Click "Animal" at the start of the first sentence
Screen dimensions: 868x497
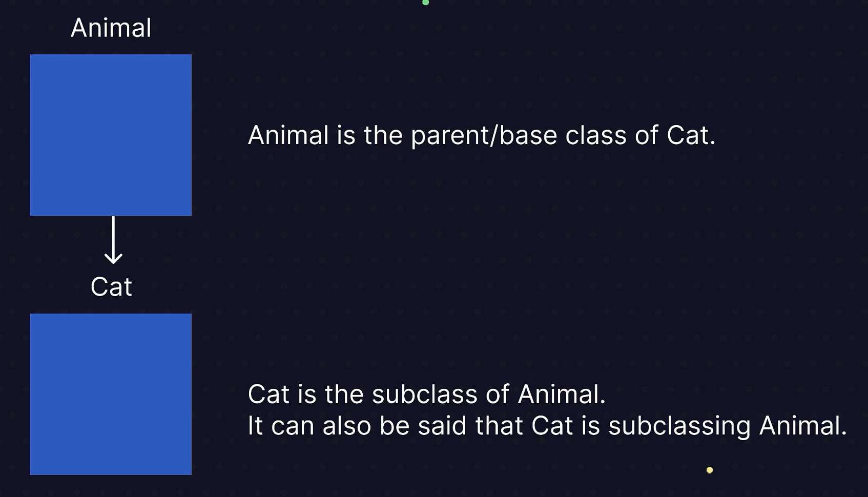pos(288,136)
